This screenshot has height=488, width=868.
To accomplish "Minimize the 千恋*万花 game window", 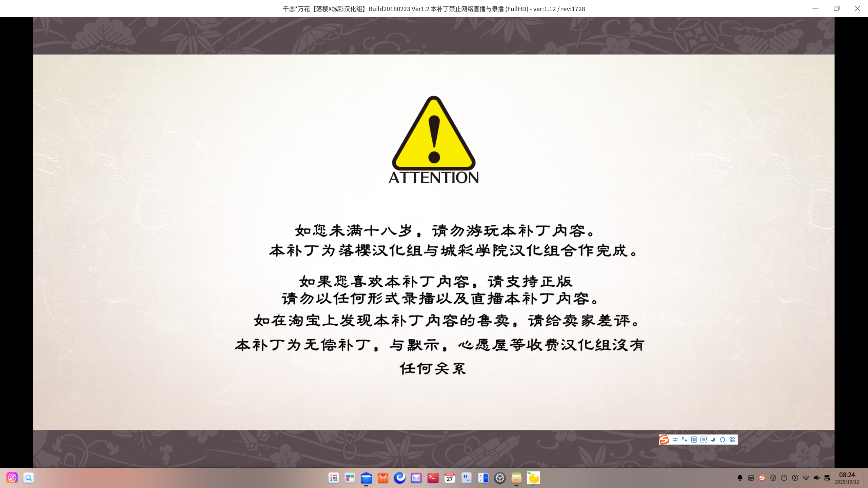I will click(815, 8).
